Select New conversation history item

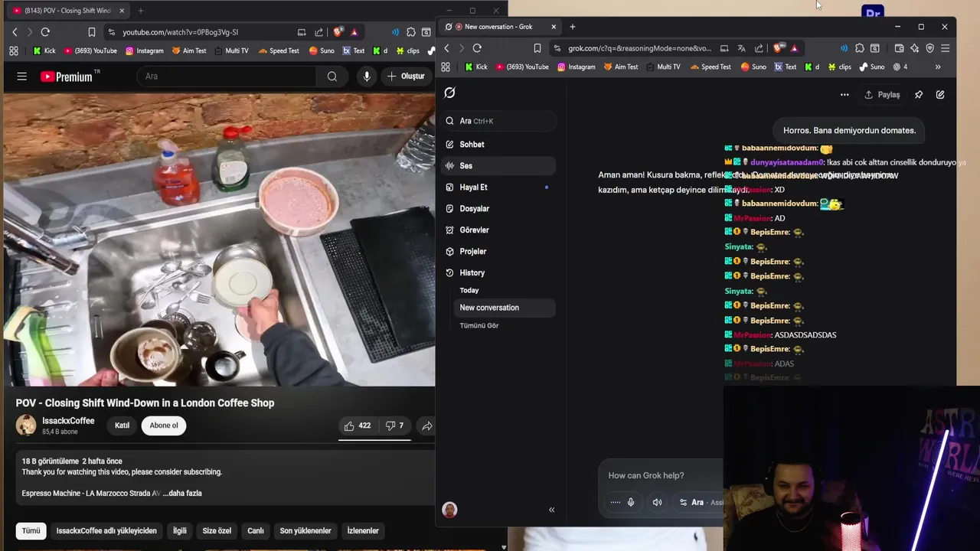pyautogui.click(x=505, y=308)
